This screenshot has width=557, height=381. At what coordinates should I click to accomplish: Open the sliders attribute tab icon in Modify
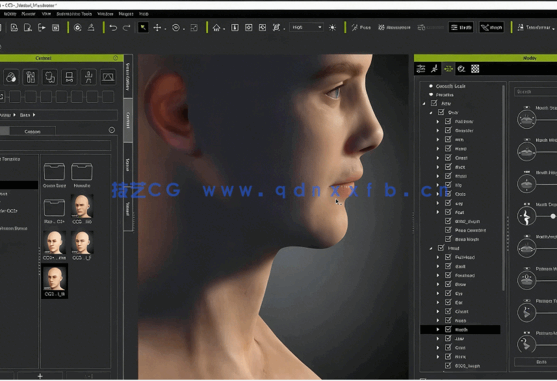[x=421, y=69]
